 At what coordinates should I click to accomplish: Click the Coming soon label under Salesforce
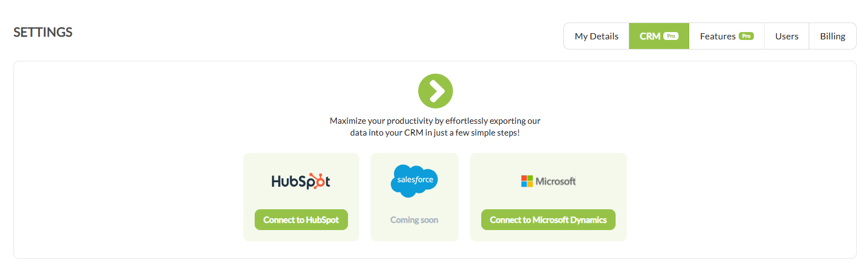coord(414,220)
